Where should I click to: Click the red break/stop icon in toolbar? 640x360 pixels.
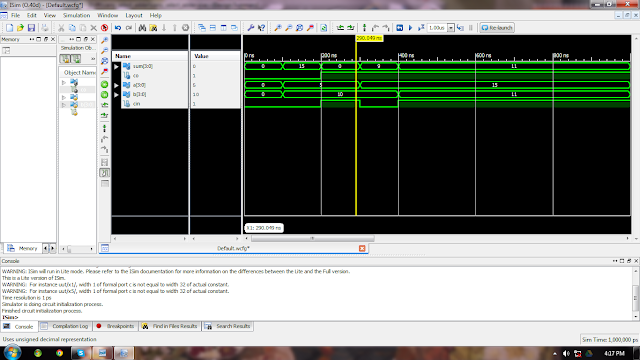click(x=104, y=28)
